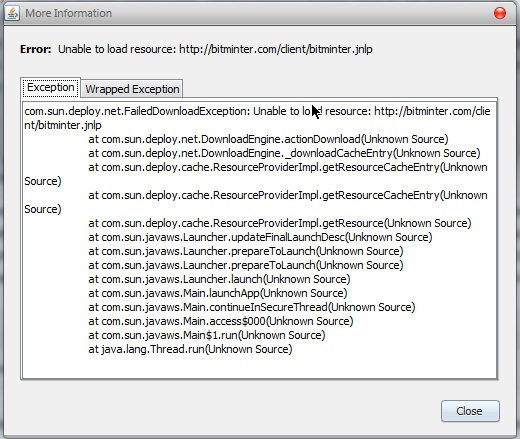Select the Launcher.launch stack line

[219, 279]
